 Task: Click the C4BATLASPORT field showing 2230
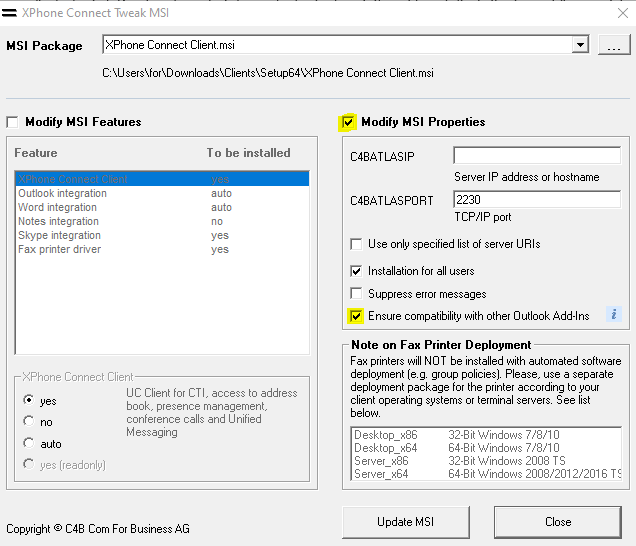(537, 200)
